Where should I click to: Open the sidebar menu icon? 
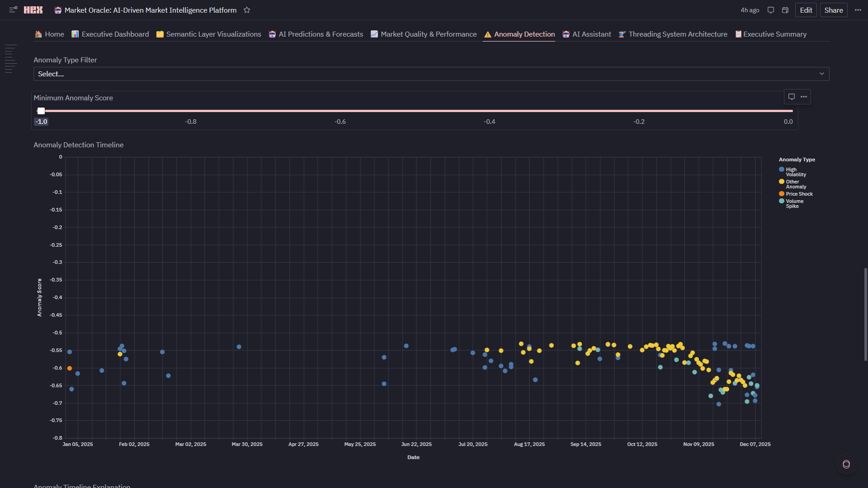coord(13,9)
